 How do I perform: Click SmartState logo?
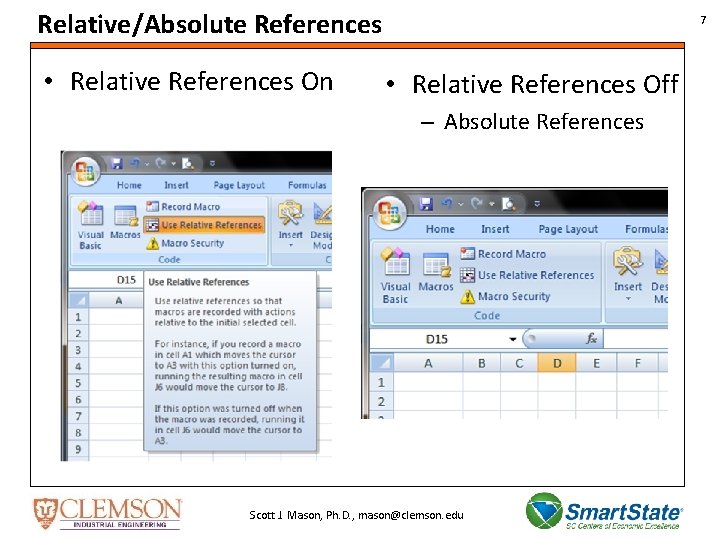[x=603, y=511]
